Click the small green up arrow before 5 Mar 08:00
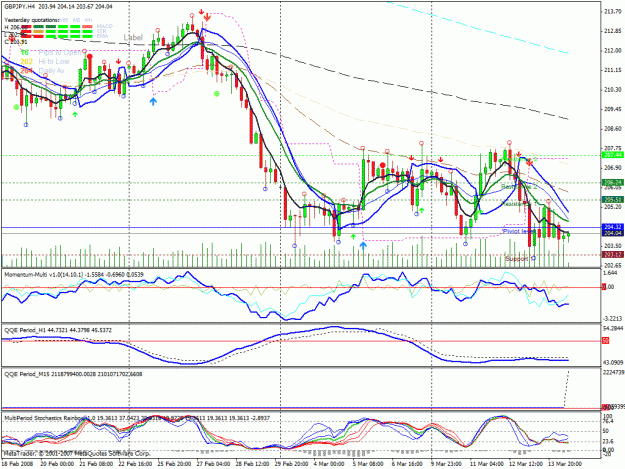The image size is (625, 469). point(353,237)
